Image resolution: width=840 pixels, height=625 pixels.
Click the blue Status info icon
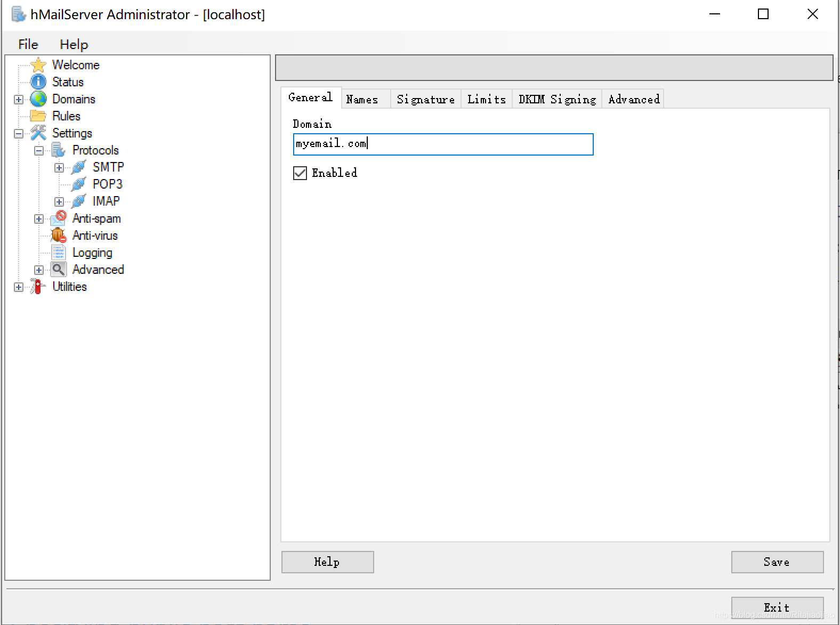coord(38,82)
